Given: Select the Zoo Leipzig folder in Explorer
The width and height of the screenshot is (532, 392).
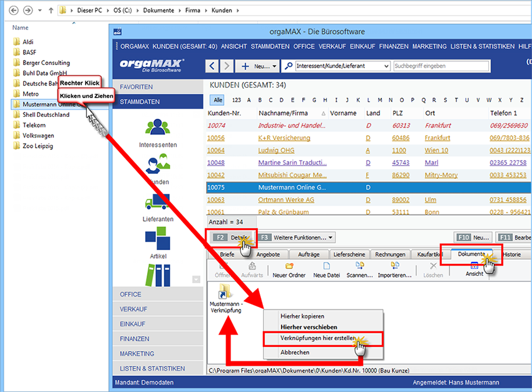Looking at the screenshot, I should (33, 146).
